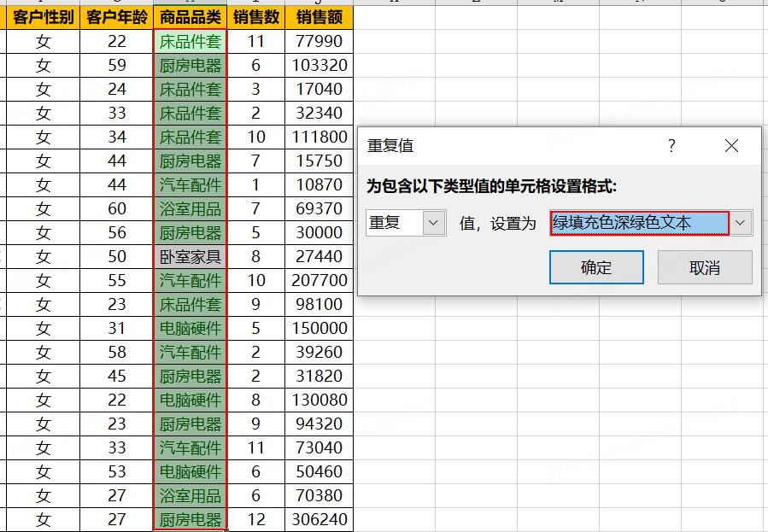
Task: Click the cell with value 17040
Action: (319, 89)
